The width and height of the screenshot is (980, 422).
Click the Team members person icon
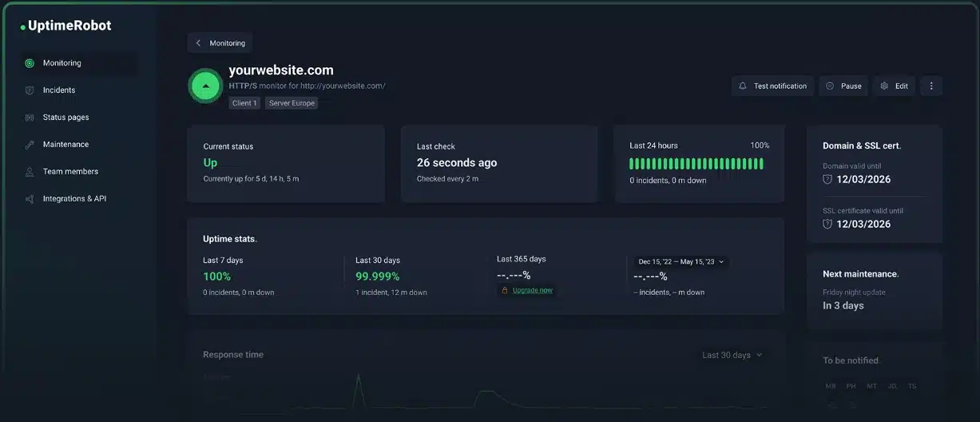tap(30, 172)
